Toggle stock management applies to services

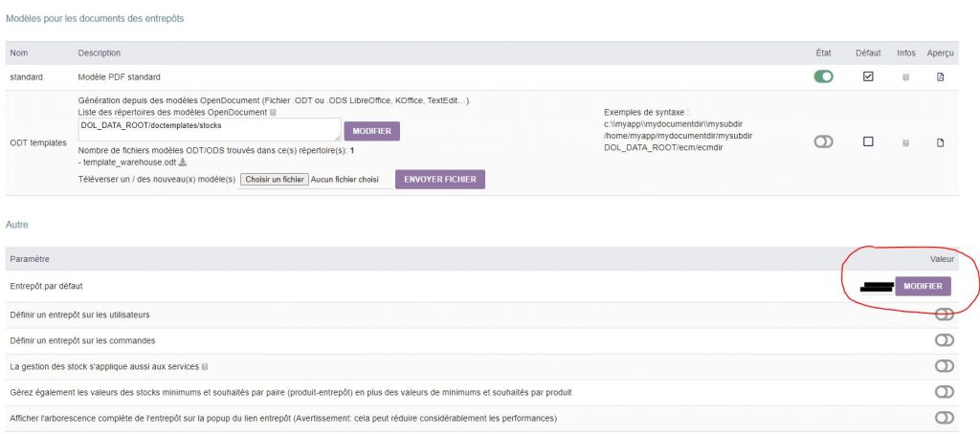point(944,366)
